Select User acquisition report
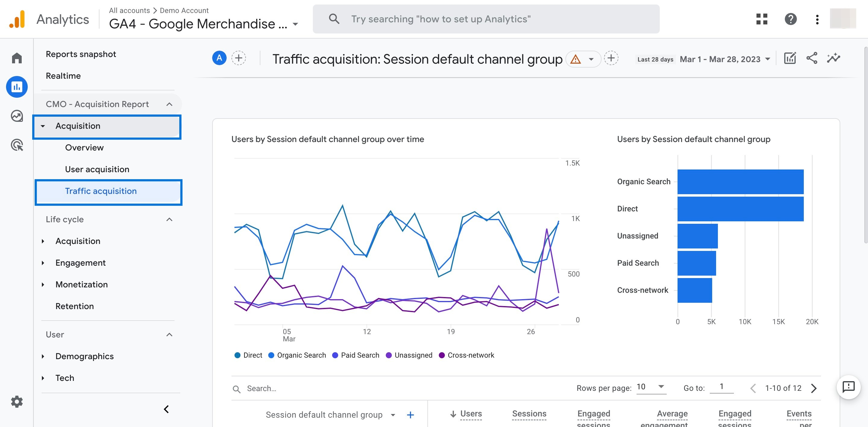 (97, 169)
